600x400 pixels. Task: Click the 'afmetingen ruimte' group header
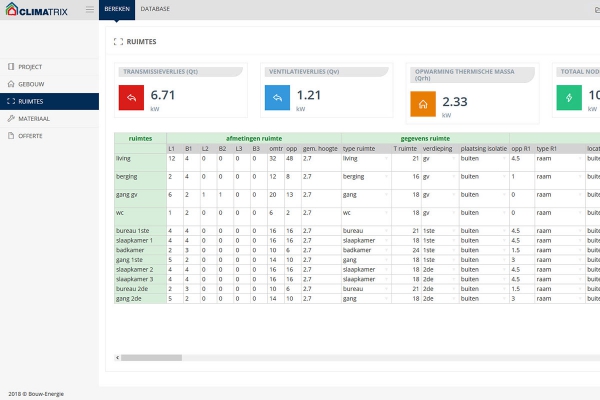[254, 139]
